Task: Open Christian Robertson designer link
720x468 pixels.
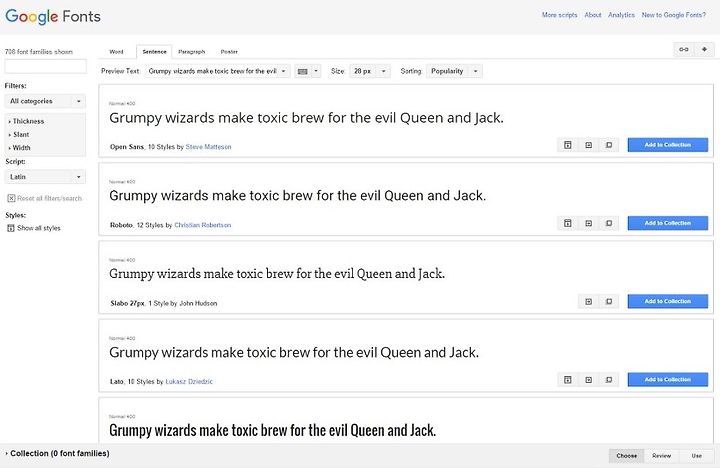Action: 202,225
